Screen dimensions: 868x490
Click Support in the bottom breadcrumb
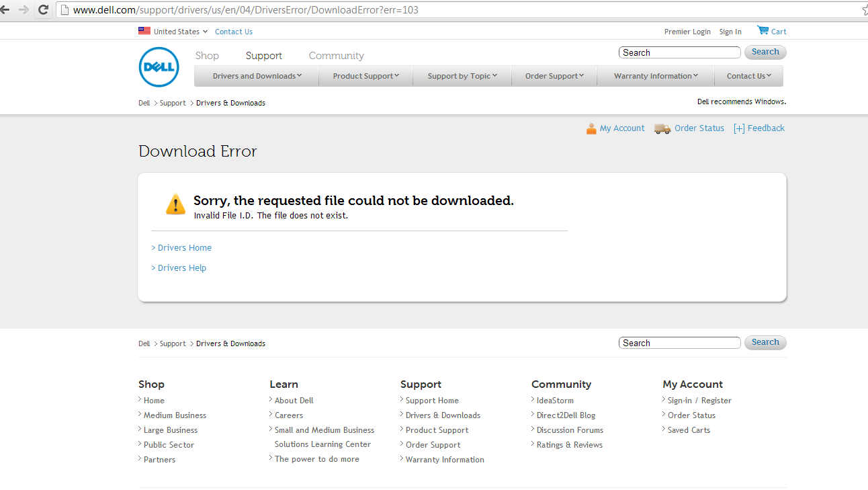tap(173, 343)
